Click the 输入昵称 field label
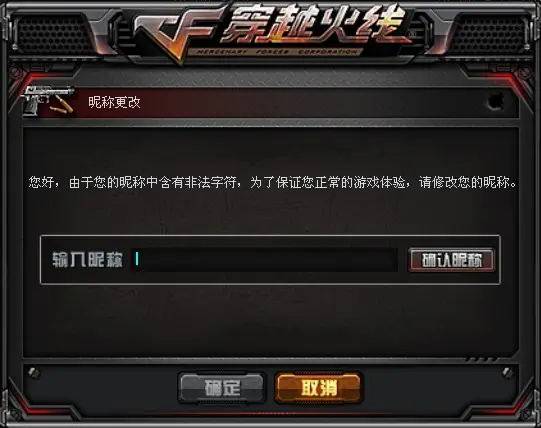Viewport: 541px width, 428px height. [87, 260]
